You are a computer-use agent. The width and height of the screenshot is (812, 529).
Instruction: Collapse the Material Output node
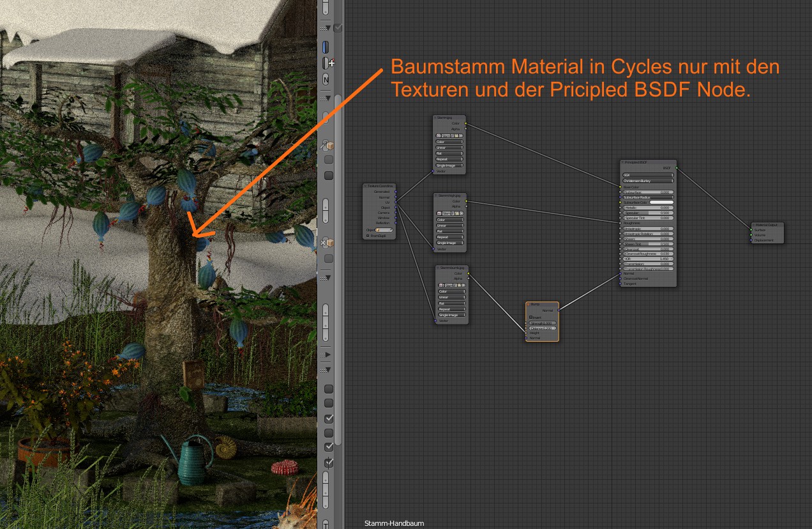pos(753,225)
